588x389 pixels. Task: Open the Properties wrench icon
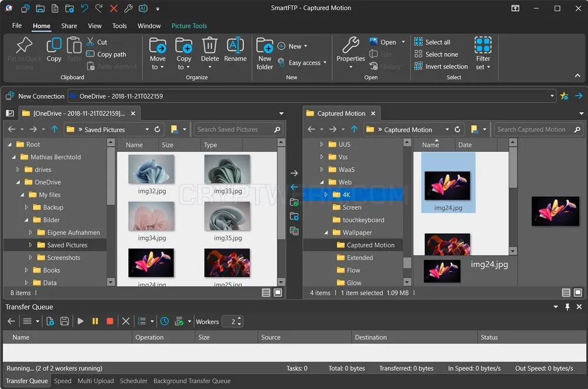[350, 45]
